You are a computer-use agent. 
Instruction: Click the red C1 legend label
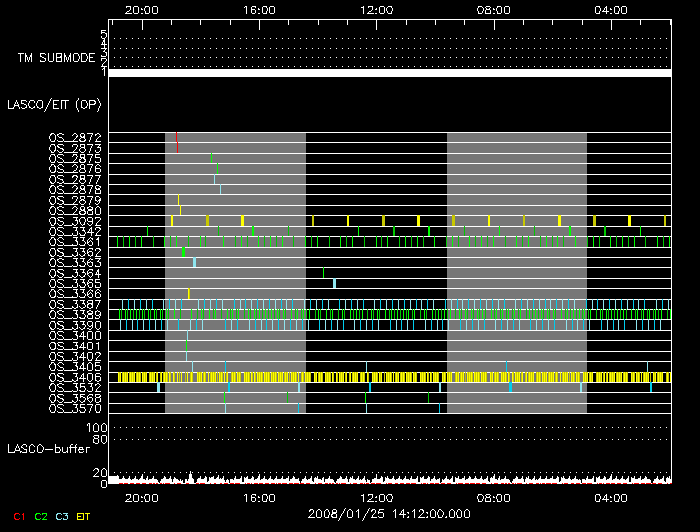pos(18,515)
